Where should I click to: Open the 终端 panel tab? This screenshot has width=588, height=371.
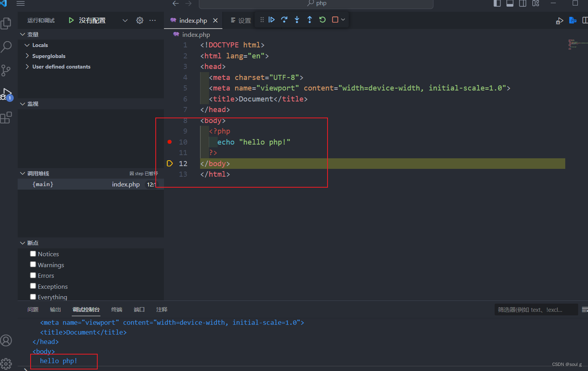[x=117, y=309]
